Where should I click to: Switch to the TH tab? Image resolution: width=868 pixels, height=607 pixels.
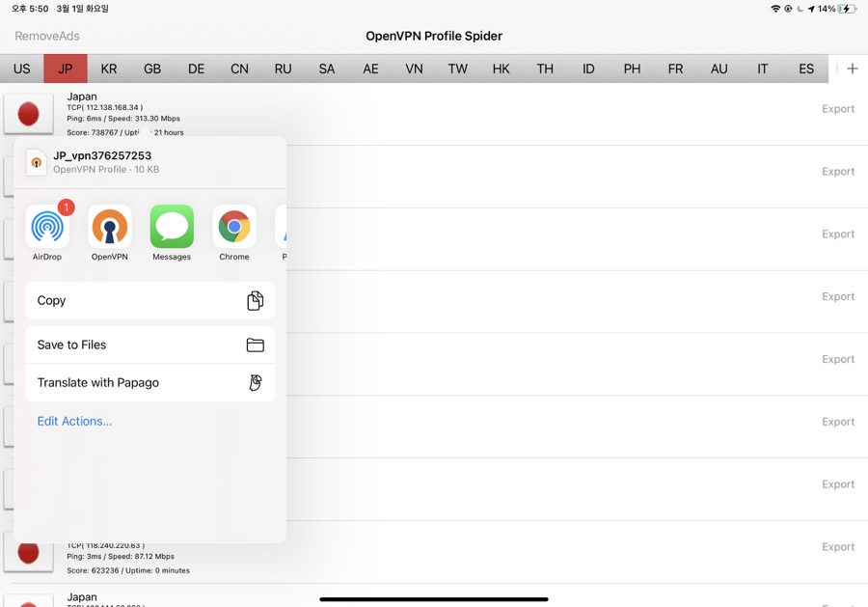[545, 69]
